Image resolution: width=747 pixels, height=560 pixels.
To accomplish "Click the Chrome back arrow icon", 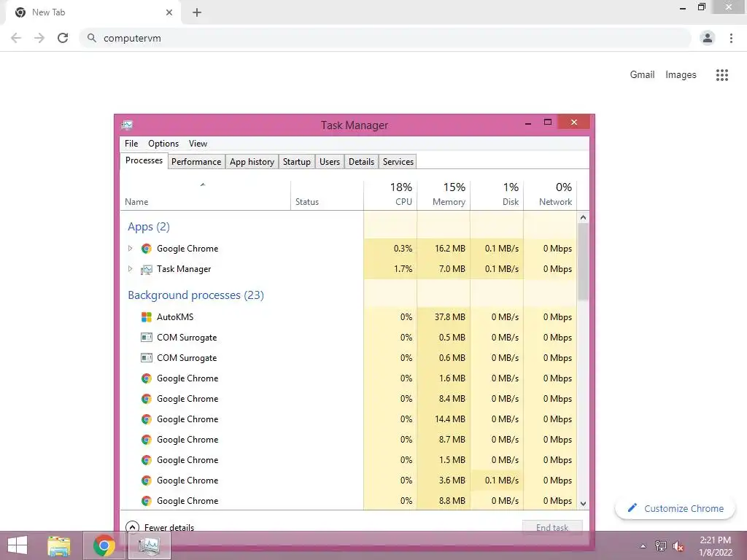I will pos(16,38).
